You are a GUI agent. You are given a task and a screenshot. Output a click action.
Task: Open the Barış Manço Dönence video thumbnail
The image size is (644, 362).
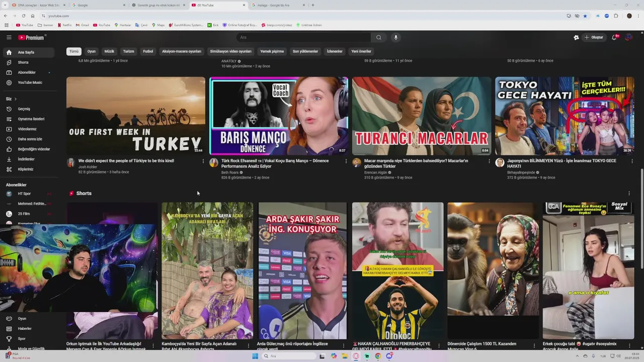click(279, 116)
